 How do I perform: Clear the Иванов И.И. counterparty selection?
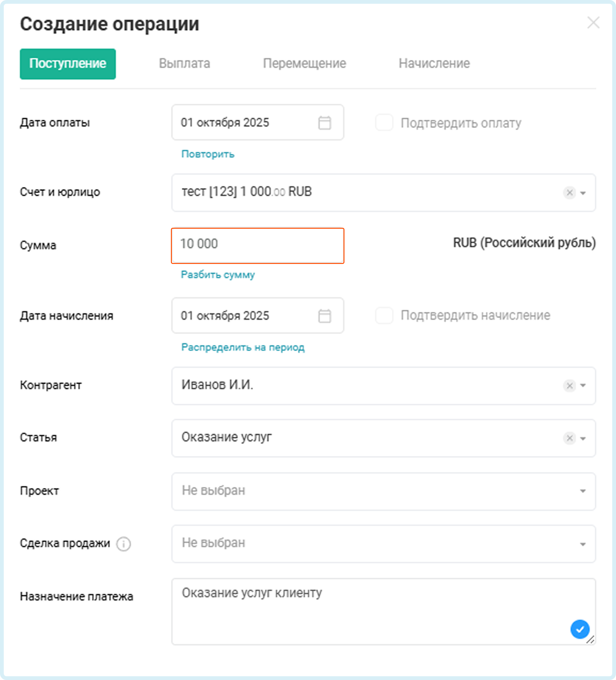[569, 386]
